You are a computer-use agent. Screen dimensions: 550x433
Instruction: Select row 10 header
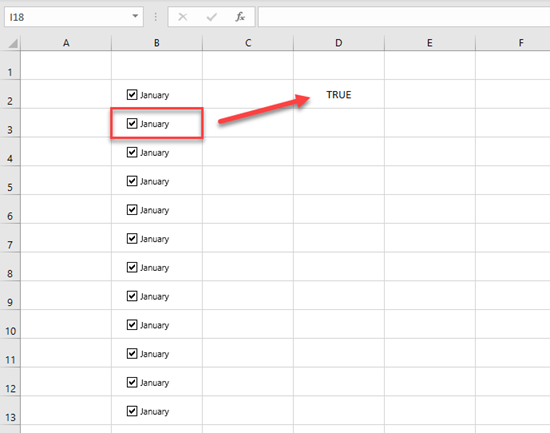pos(10,324)
